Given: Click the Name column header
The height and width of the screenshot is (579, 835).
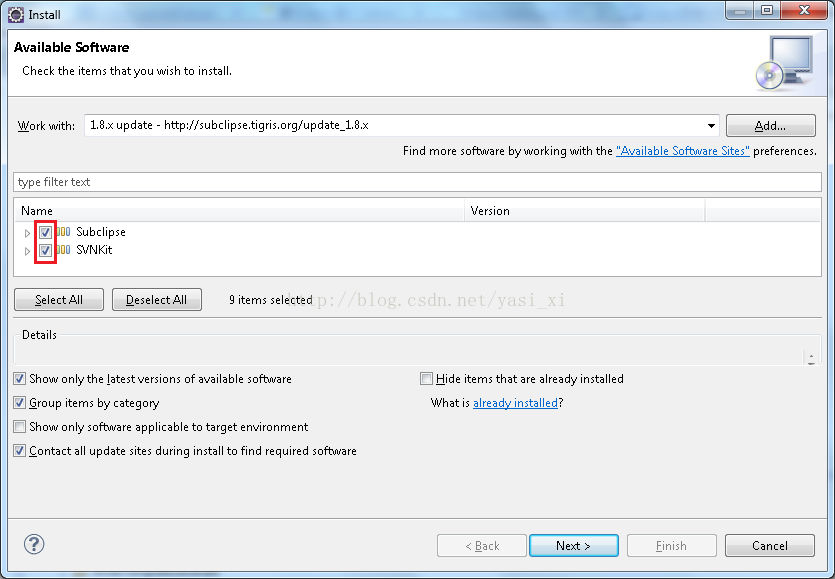Looking at the screenshot, I should click(239, 211).
